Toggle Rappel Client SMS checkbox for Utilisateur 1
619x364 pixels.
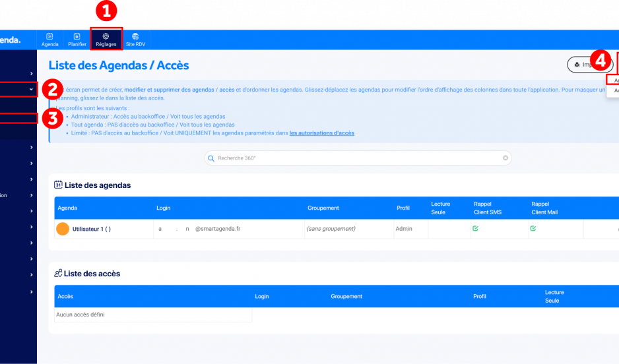(475, 229)
